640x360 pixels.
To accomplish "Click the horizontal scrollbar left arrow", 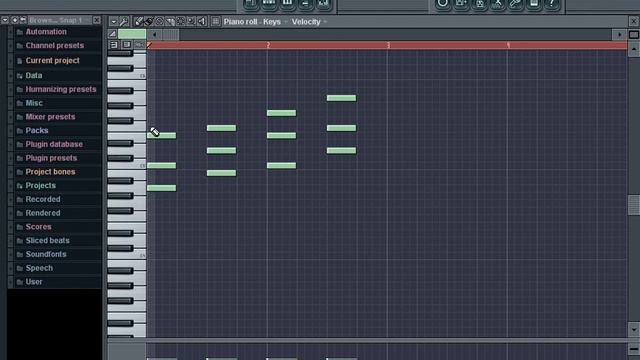I will pos(154,34).
